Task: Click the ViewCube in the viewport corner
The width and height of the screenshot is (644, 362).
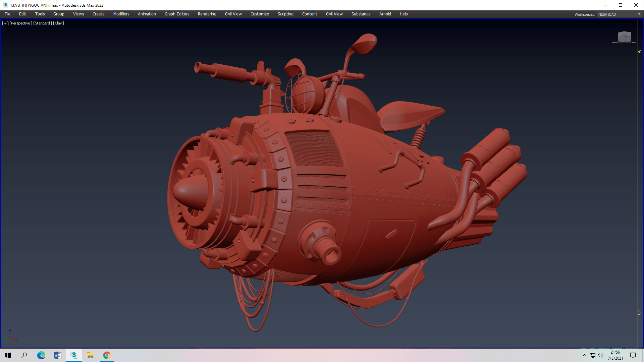Action: pyautogui.click(x=624, y=37)
